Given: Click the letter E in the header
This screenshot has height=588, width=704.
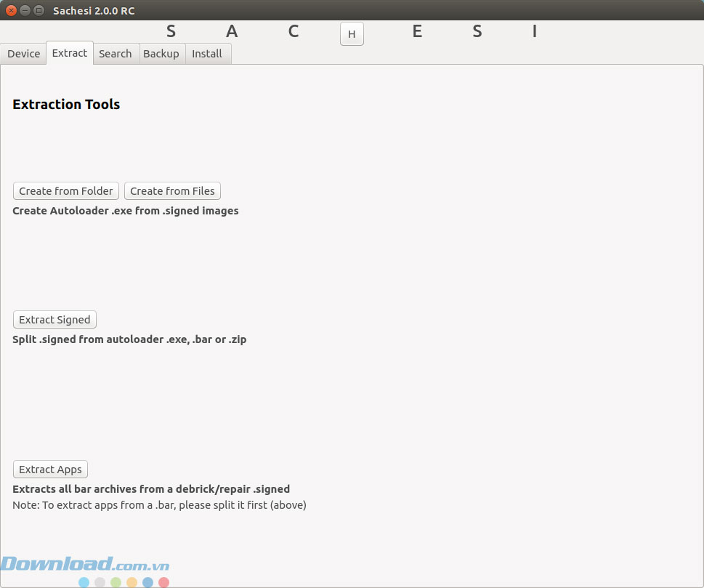Looking at the screenshot, I should click(417, 31).
